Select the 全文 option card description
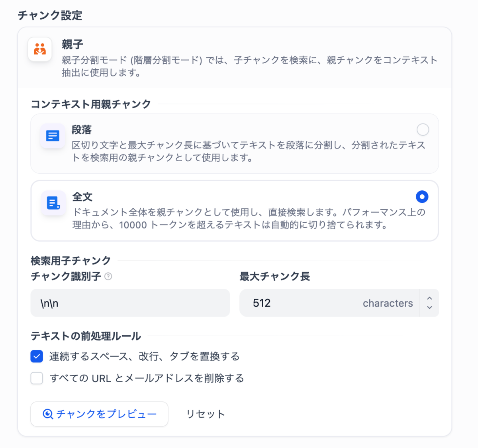 [249, 218]
